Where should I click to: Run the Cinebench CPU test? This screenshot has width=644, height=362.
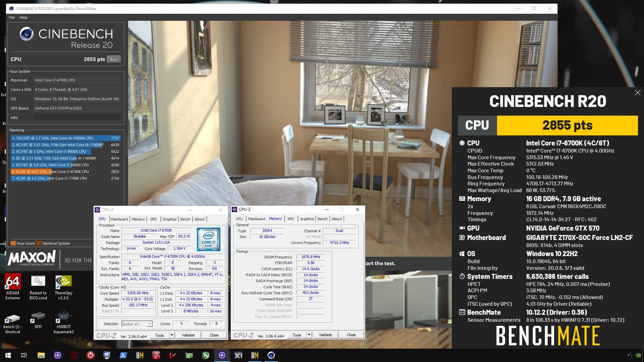point(114,59)
